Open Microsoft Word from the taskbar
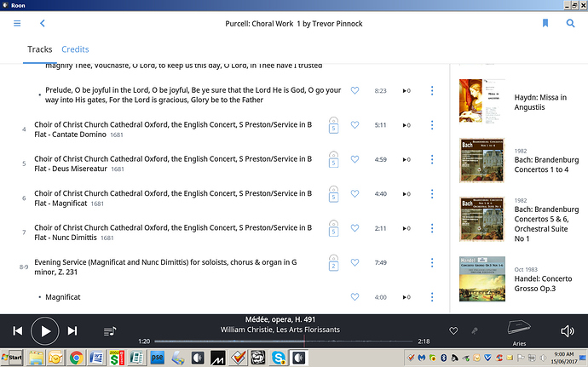This screenshot has height=367, width=588. pos(96,358)
